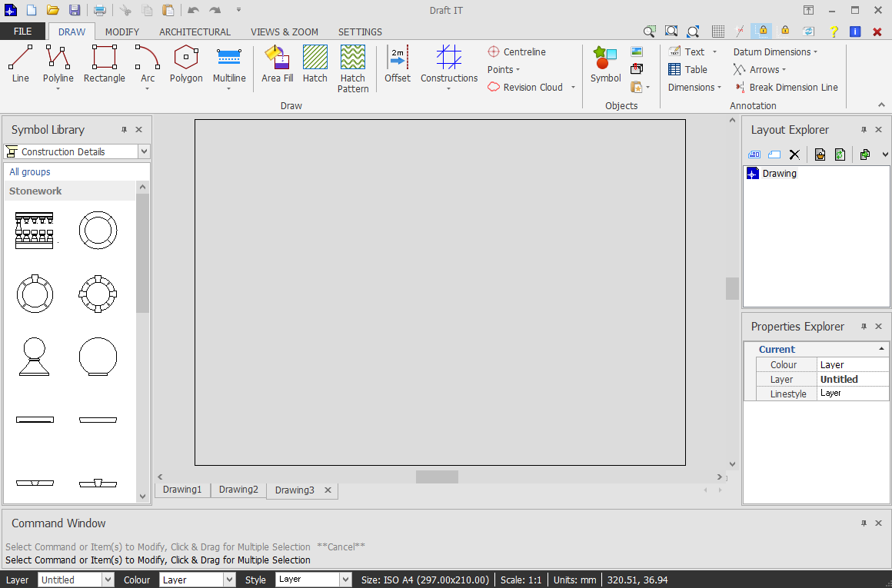Toggle the second padlock snap lock icon
This screenshot has height=588, width=892.
click(x=785, y=31)
